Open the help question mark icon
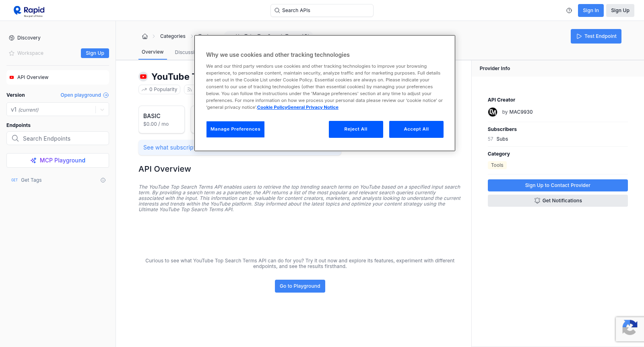 (569, 10)
